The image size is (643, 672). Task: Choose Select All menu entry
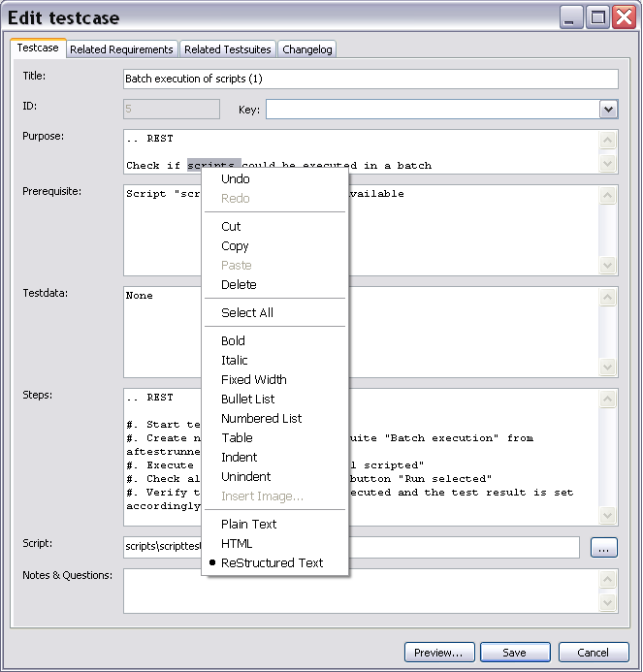(x=274, y=313)
